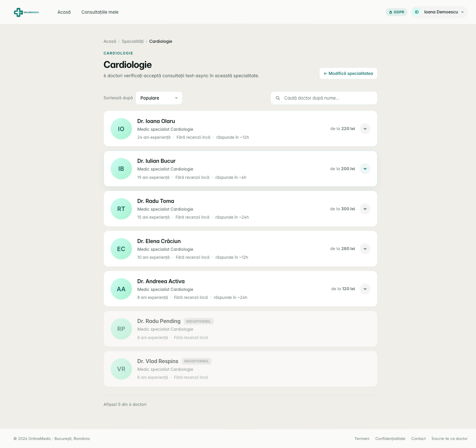Open Consultațiile mele from the navigation

pyautogui.click(x=100, y=12)
